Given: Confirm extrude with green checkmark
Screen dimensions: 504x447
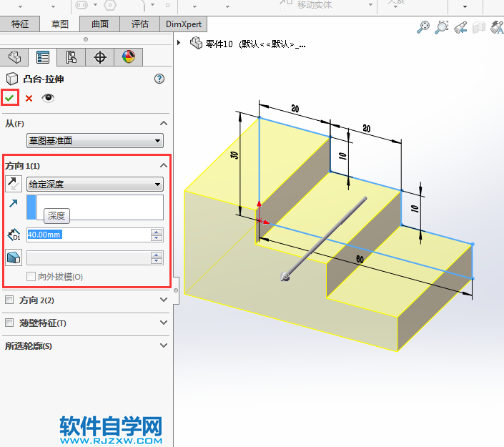Looking at the screenshot, I should coord(9,98).
